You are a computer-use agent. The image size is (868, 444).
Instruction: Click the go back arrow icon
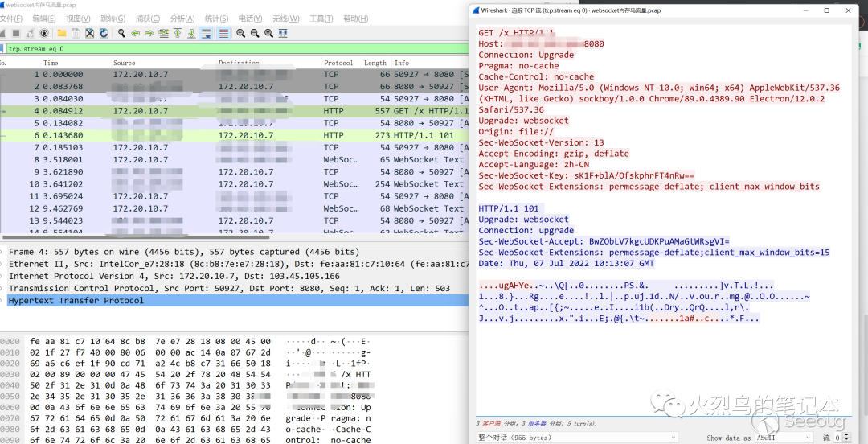136,33
